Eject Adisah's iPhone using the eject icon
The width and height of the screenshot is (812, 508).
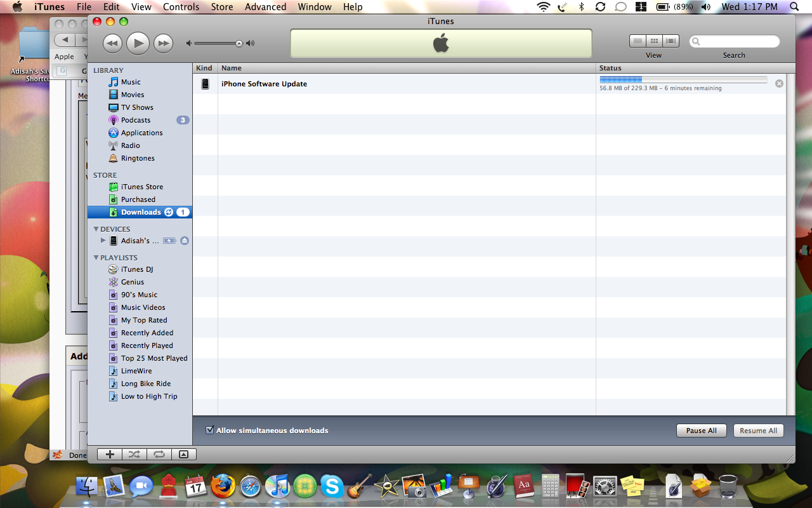(185, 241)
